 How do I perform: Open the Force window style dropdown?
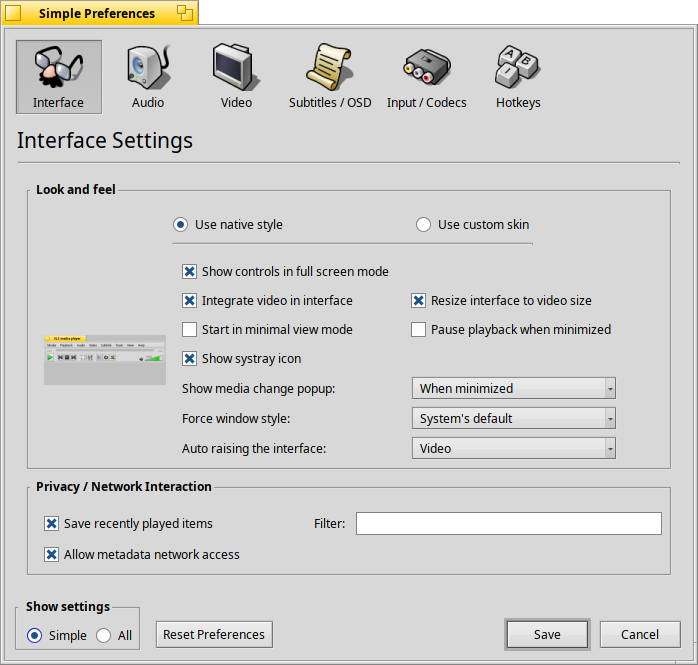pyautogui.click(x=514, y=418)
